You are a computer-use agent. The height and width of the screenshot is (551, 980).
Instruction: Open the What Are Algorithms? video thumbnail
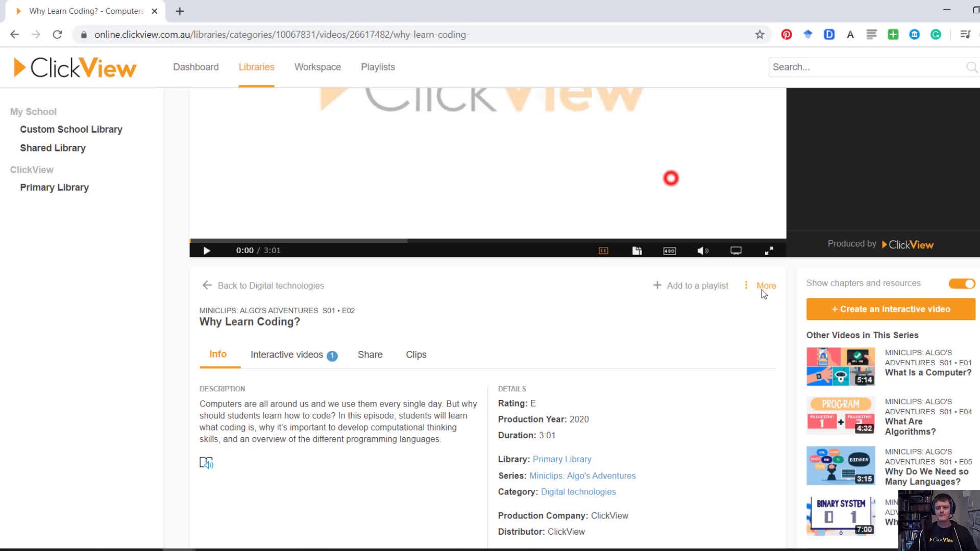840,416
